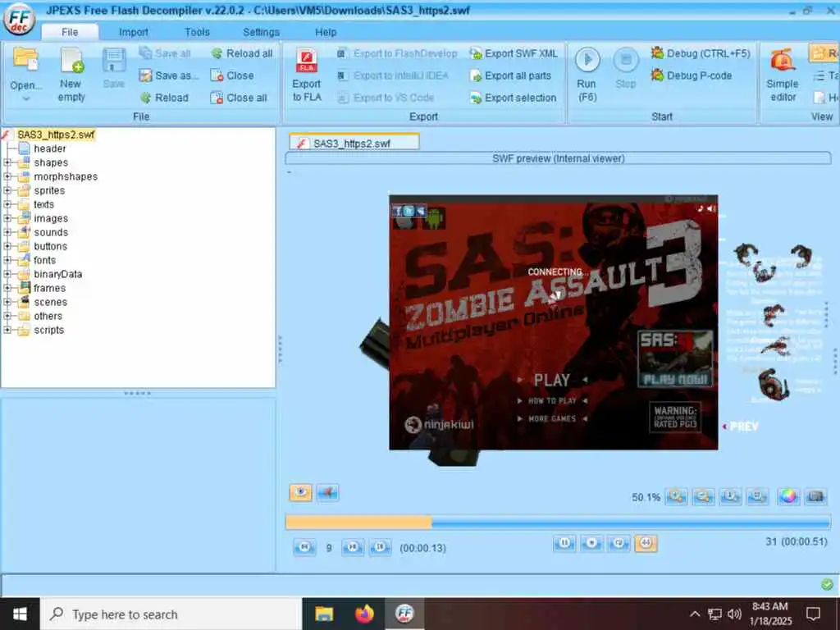Toggle the mute sound button below preview

coord(327,492)
